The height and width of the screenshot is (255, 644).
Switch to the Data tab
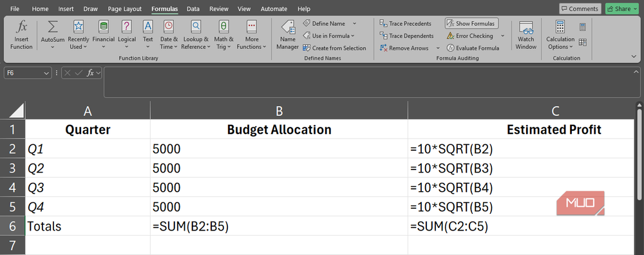pyautogui.click(x=193, y=8)
